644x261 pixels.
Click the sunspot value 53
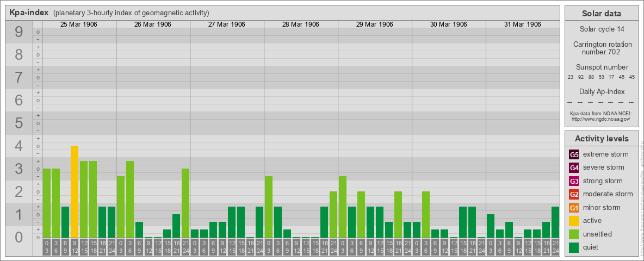(x=601, y=77)
